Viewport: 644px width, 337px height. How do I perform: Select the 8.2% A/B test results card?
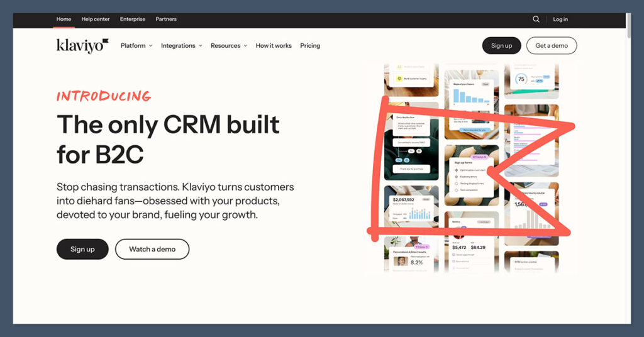[x=411, y=255]
